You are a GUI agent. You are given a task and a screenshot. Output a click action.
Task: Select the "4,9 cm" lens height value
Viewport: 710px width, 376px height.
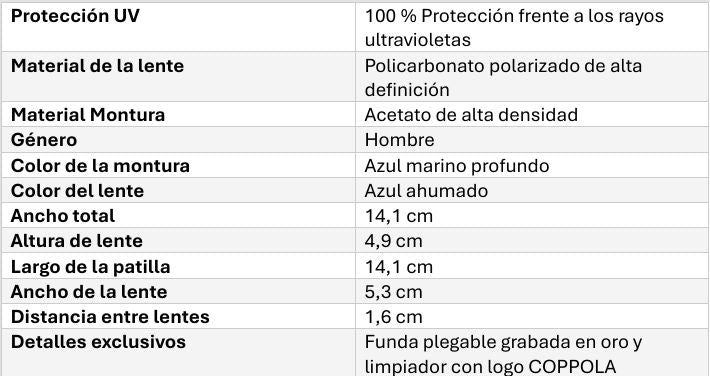coord(393,241)
